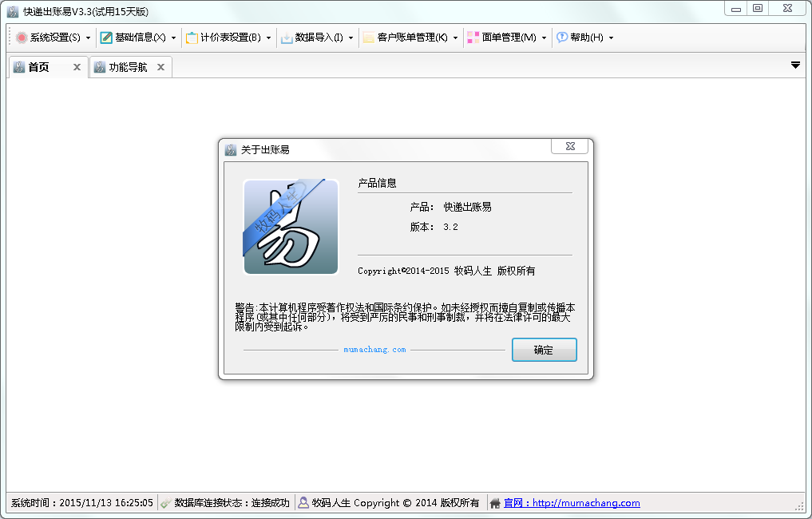Image resolution: width=812 pixels, height=519 pixels.
Task: Click the app icon in main title bar
Action: [x=13, y=11]
